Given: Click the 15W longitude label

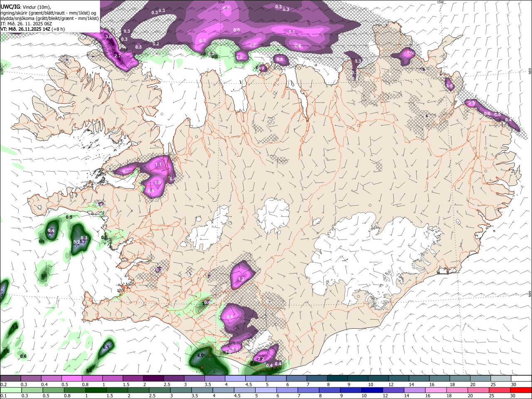Looking at the screenshot, I should coord(440,2).
